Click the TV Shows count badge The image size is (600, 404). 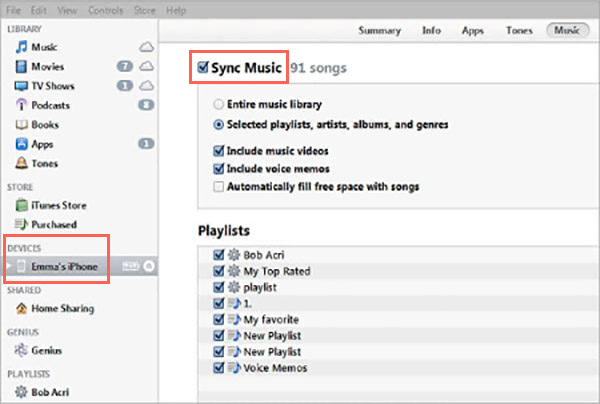click(124, 86)
